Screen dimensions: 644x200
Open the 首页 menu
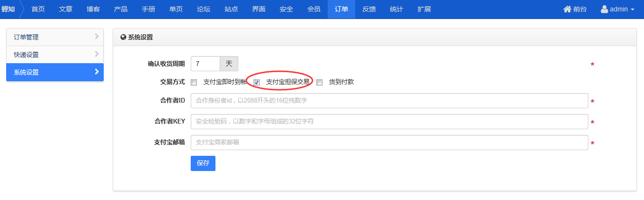(38, 9)
